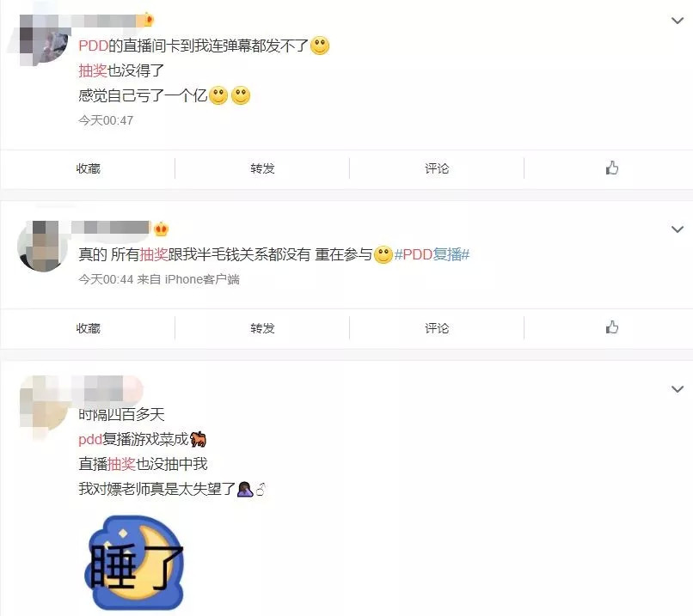Screen dimensions: 693x616
Task: Click 评论 under the second post
Action: pos(437,328)
